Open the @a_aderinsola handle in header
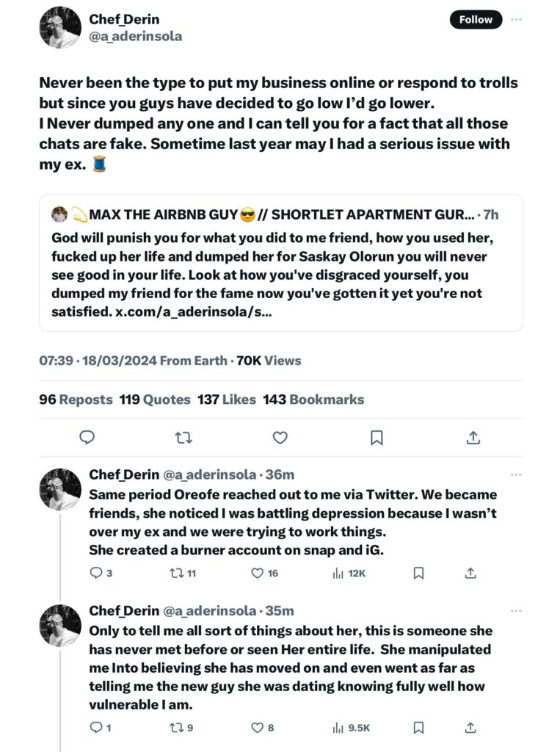 pyautogui.click(x=135, y=36)
